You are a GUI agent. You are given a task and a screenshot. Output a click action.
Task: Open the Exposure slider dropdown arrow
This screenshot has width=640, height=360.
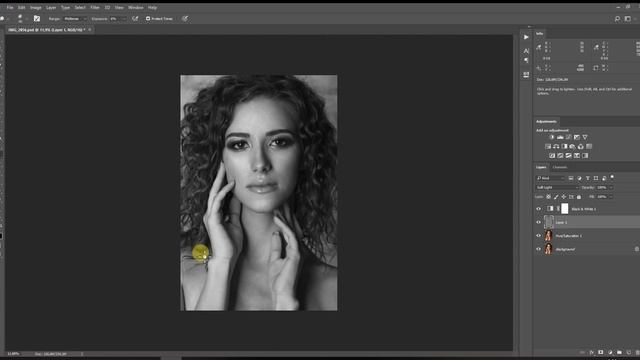(x=124, y=19)
